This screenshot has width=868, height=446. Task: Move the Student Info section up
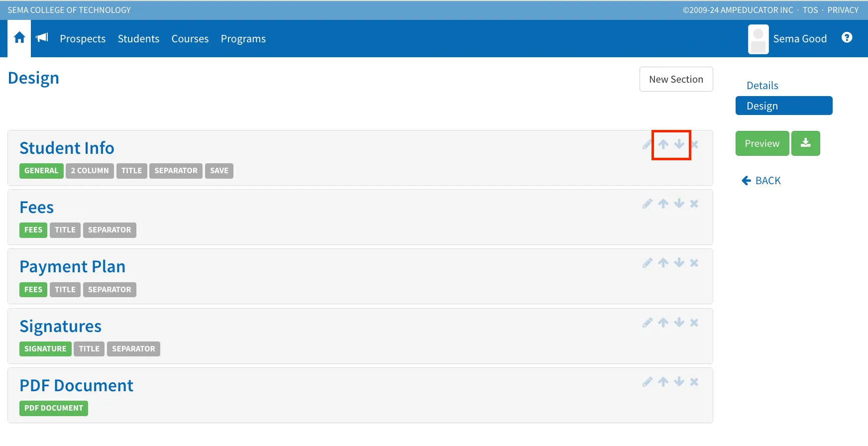663,144
